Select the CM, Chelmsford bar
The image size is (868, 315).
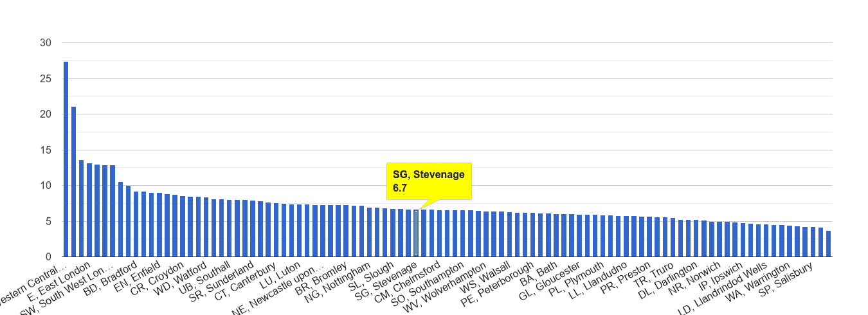[x=439, y=233]
